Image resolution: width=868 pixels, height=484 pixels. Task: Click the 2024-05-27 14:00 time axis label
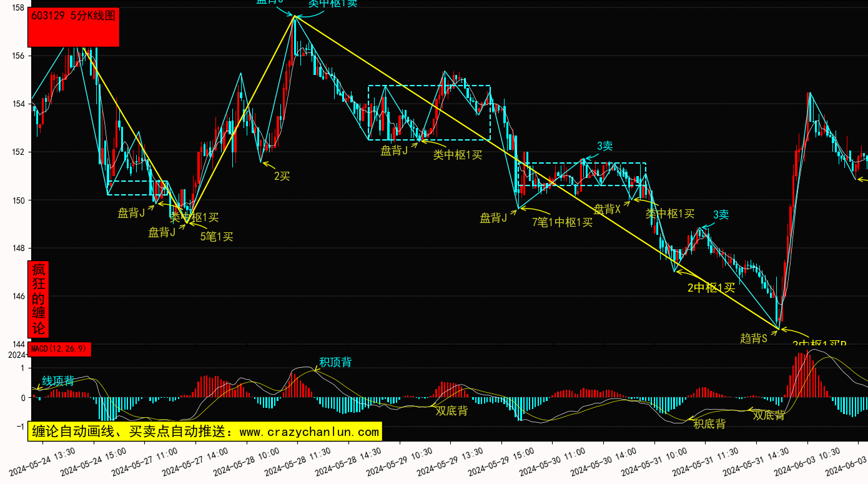coord(195,462)
